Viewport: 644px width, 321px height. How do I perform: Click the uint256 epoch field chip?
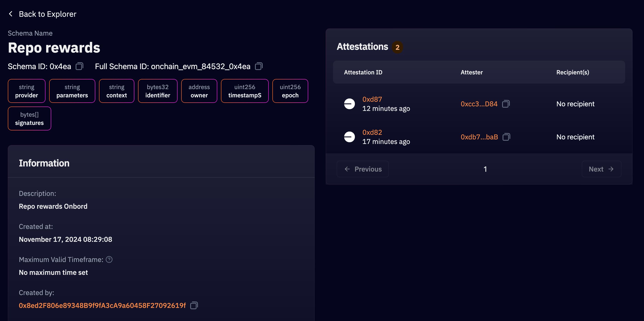[x=290, y=91]
